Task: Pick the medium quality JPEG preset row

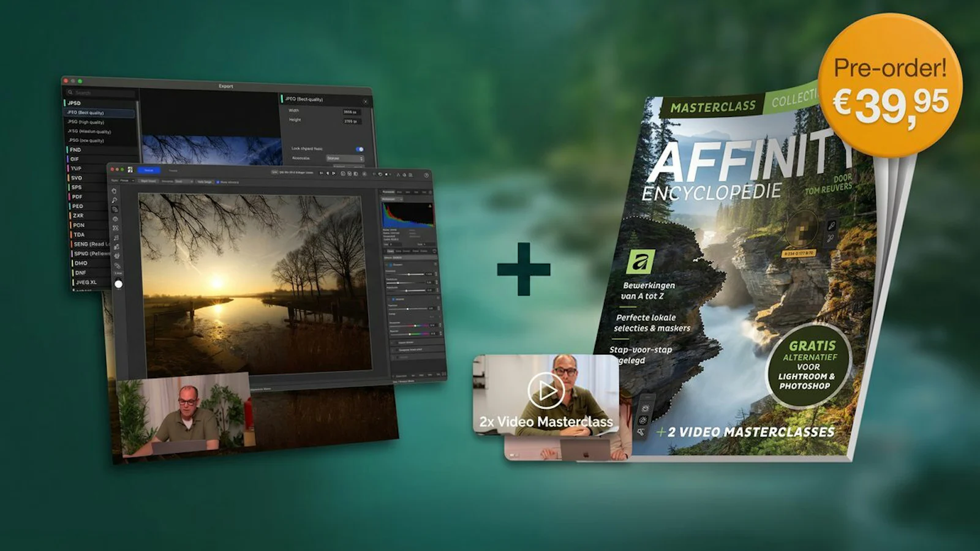Action: pyautogui.click(x=101, y=131)
